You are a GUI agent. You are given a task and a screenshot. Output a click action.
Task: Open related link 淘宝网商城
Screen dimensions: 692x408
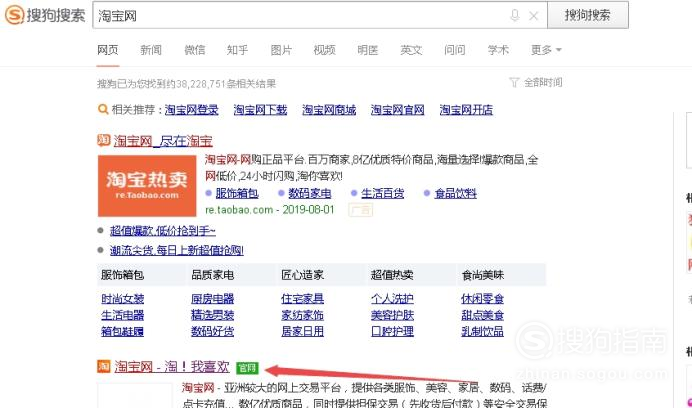coord(329,110)
